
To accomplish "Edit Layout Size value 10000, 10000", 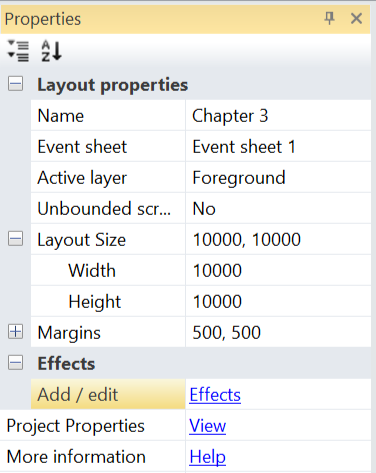I will tap(278, 239).
